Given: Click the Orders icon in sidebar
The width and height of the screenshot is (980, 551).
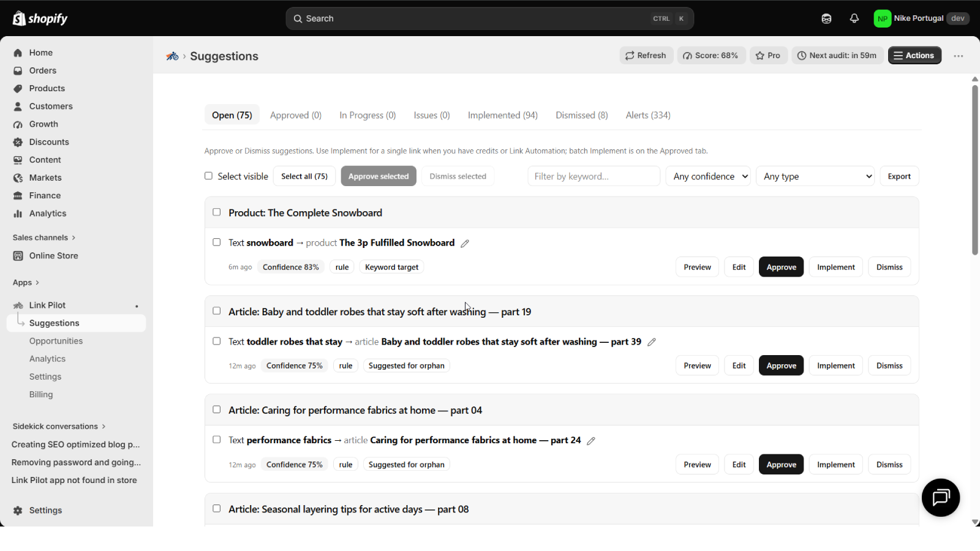Looking at the screenshot, I should pyautogui.click(x=18, y=70).
